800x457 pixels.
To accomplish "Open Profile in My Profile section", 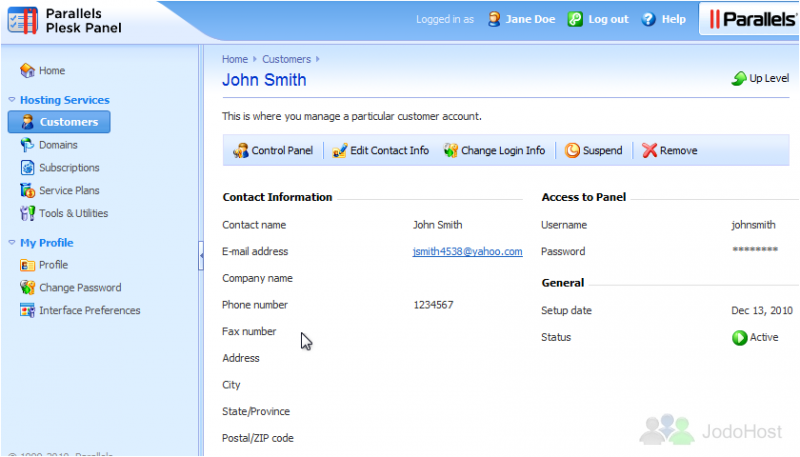I will (54, 265).
